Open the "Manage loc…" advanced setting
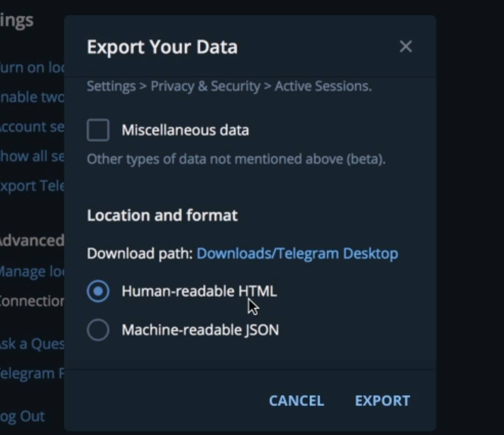Viewport: 504px width, 435px height. (x=32, y=271)
